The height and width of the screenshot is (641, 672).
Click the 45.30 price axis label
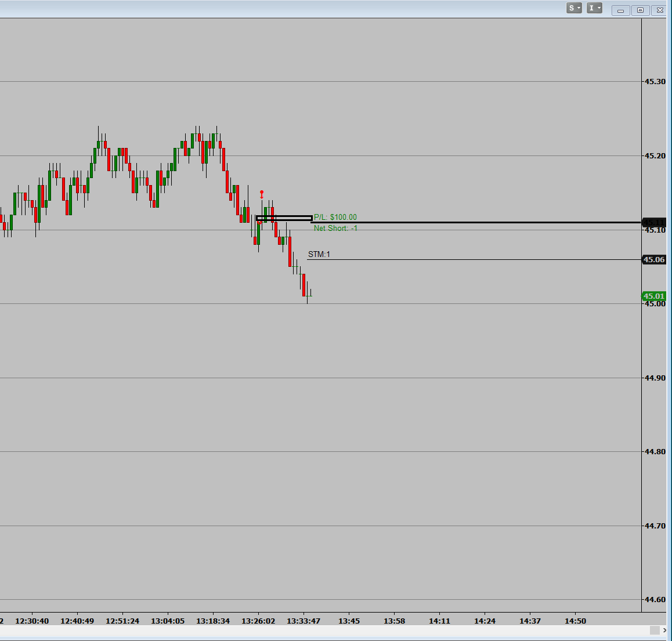(x=655, y=81)
